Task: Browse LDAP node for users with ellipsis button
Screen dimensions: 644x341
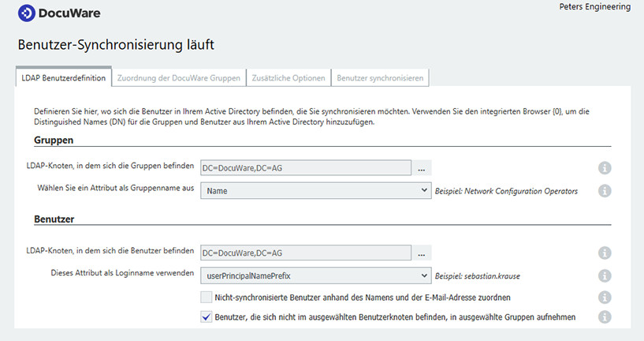Action: (x=422, y=253)
